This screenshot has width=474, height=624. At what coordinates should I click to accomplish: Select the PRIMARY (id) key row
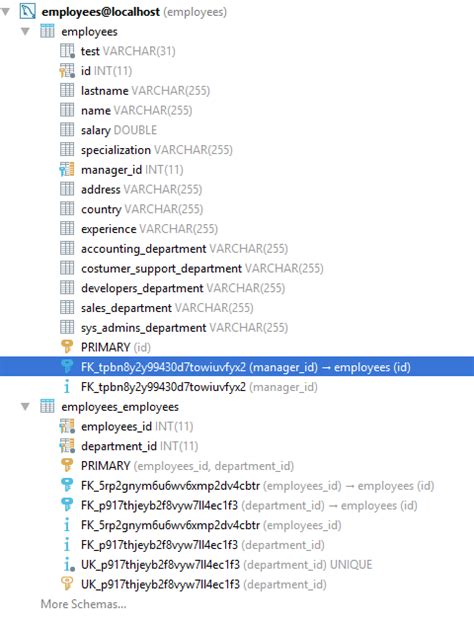pyautogui.click(x=116, y=347)
